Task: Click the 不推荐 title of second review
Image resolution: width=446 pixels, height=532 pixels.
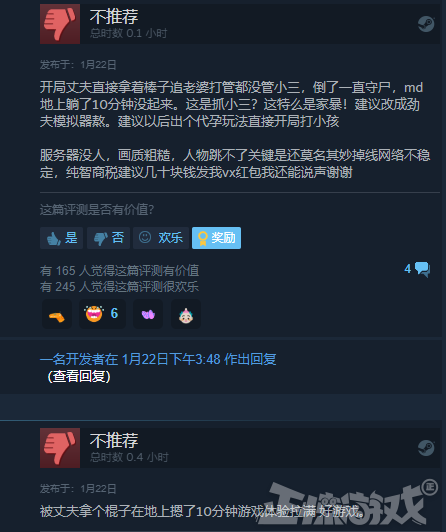Action: [114, 440]
